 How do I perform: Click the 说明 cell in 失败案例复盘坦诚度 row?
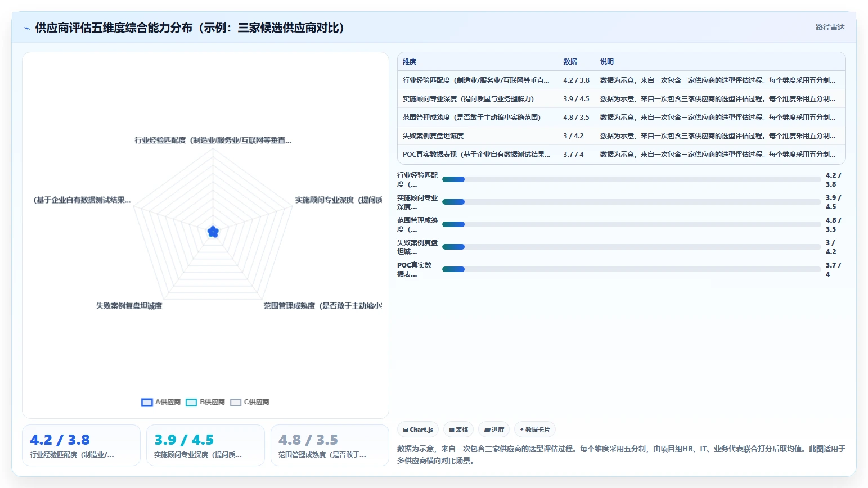pyautogui.click(x=718, y=136)
